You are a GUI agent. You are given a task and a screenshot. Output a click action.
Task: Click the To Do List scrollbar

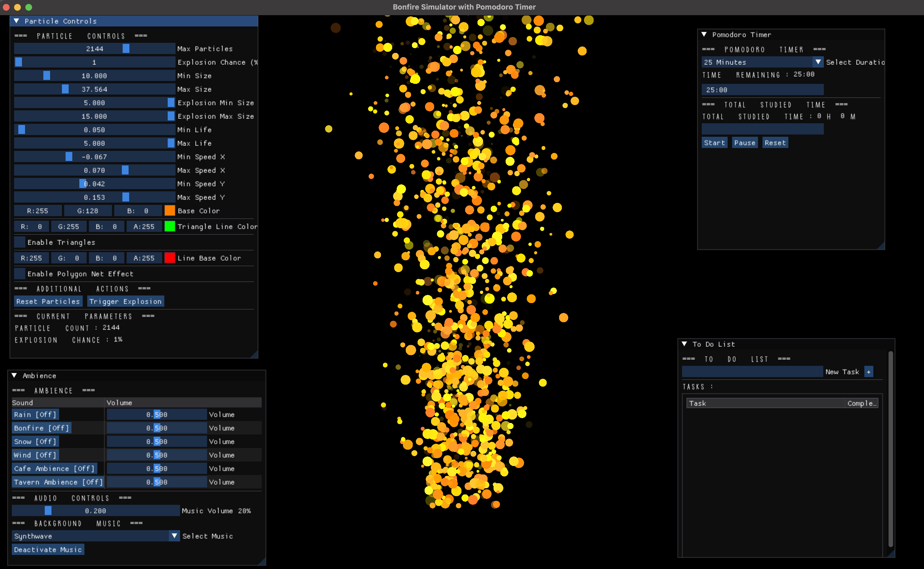891,449
